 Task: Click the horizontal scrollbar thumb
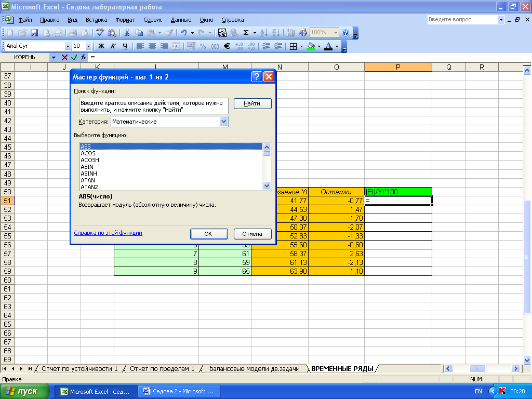pyautogui.click(x=478, y=368)
